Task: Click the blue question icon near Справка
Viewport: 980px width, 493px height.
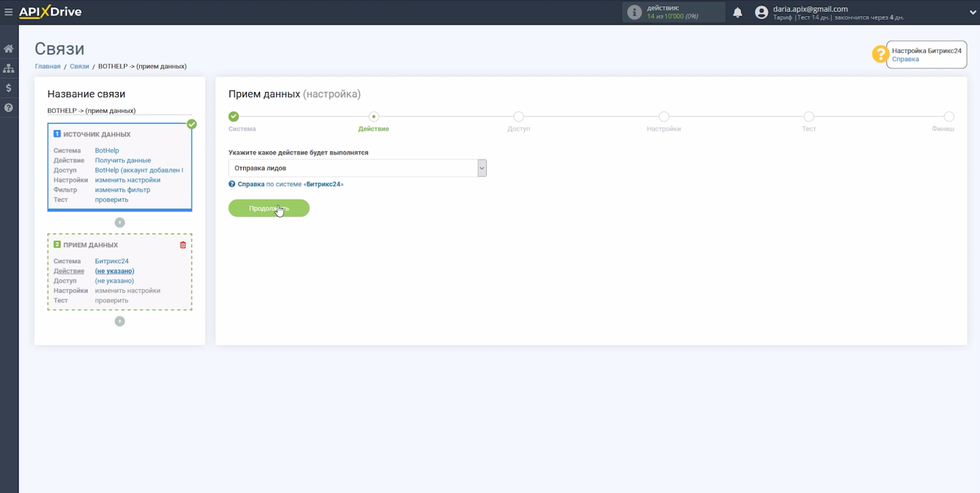Action: (x=232, y=184)
